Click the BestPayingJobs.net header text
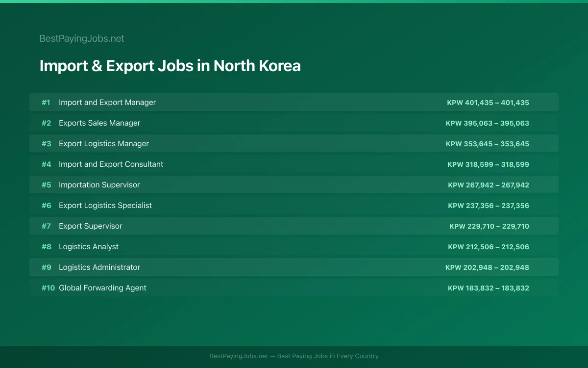Viewport: 588px width, 368px height. 82,39
